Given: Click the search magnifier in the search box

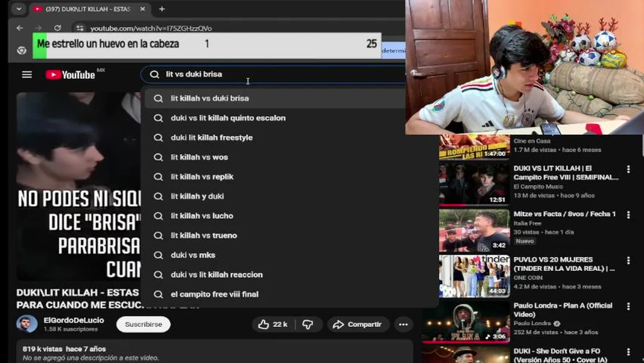Looking at the screenshot, I should (x=155, y=74).
